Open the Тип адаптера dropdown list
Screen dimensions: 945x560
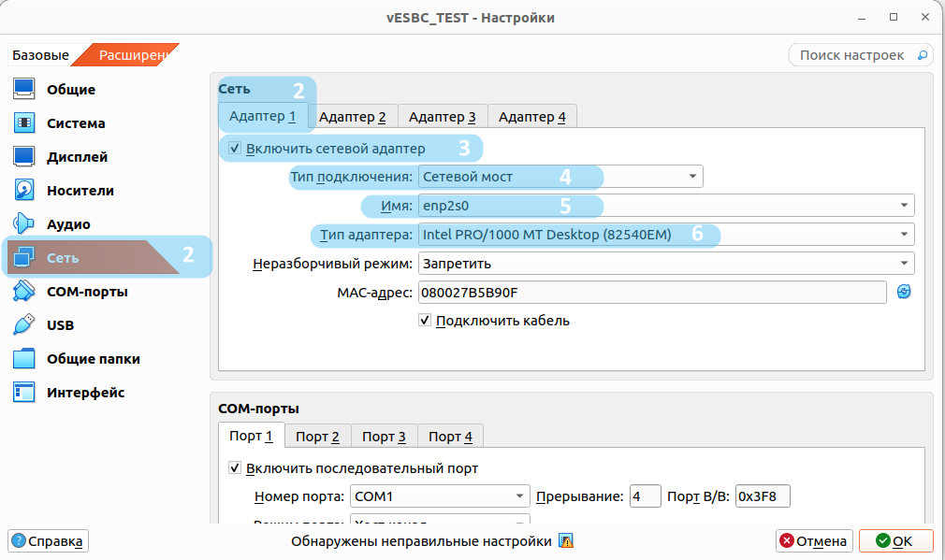tap(666, 235)
